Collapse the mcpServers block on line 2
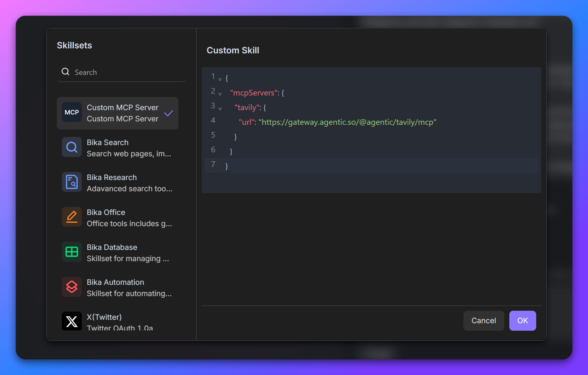The image size is (588, 375). point(220,94)
